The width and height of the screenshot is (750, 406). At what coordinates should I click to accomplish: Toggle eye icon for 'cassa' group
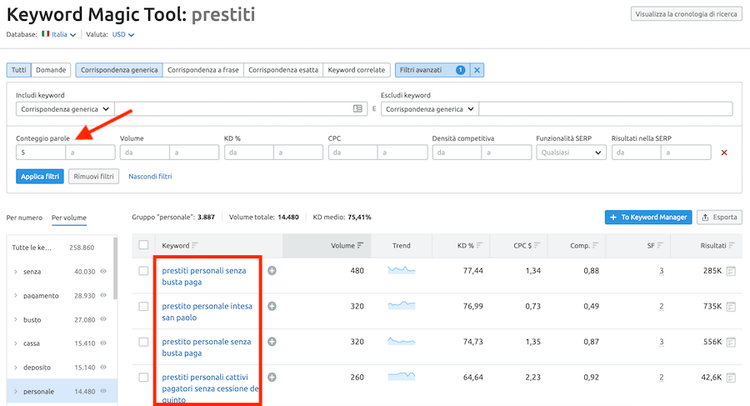tap(103, 343)
